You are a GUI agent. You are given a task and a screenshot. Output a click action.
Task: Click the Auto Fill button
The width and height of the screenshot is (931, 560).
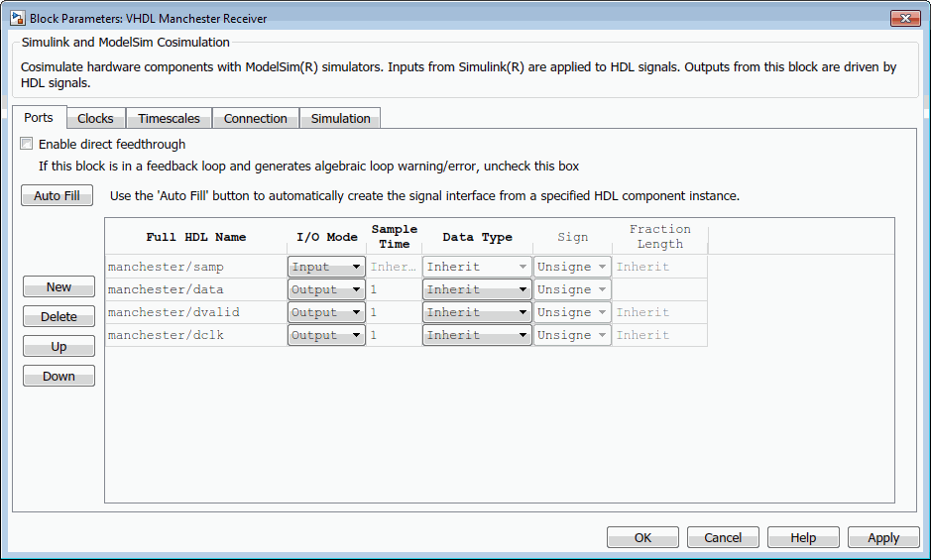click(x=57, y=195)
